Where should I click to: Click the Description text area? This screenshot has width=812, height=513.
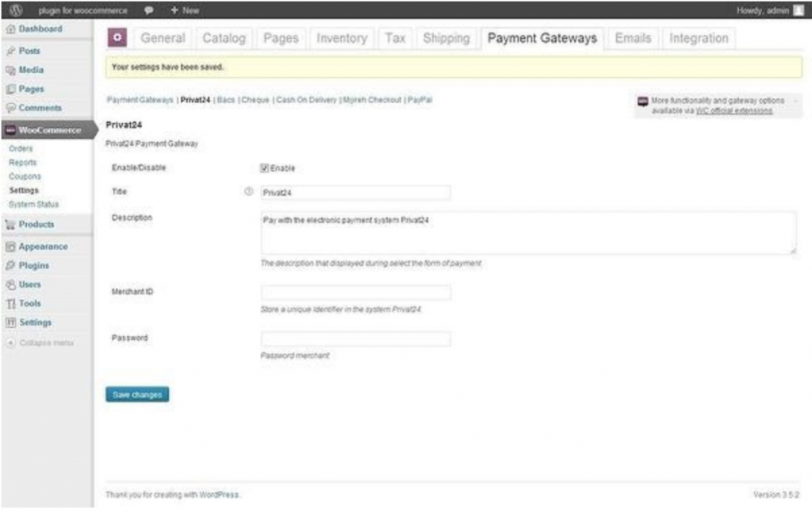point(528,232)
